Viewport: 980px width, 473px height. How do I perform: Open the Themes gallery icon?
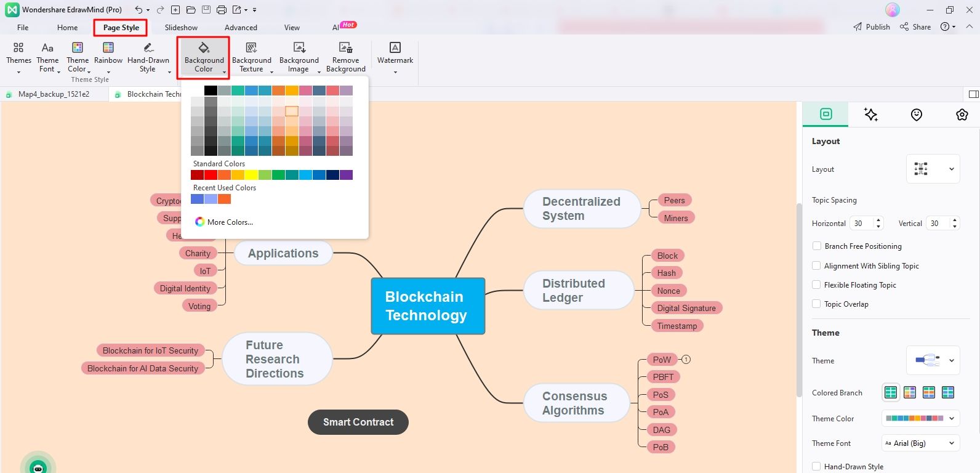[x=18, y=48]
